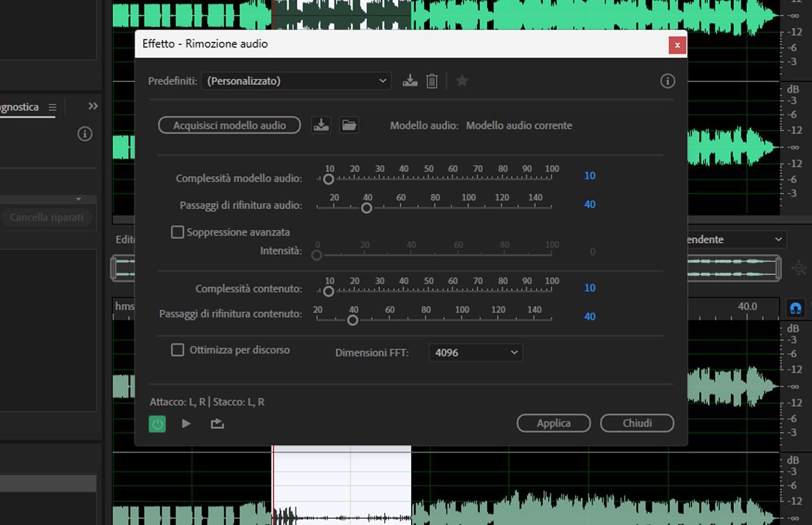Delete the selected preset
The image size is (812, 525).
(432, 80)
